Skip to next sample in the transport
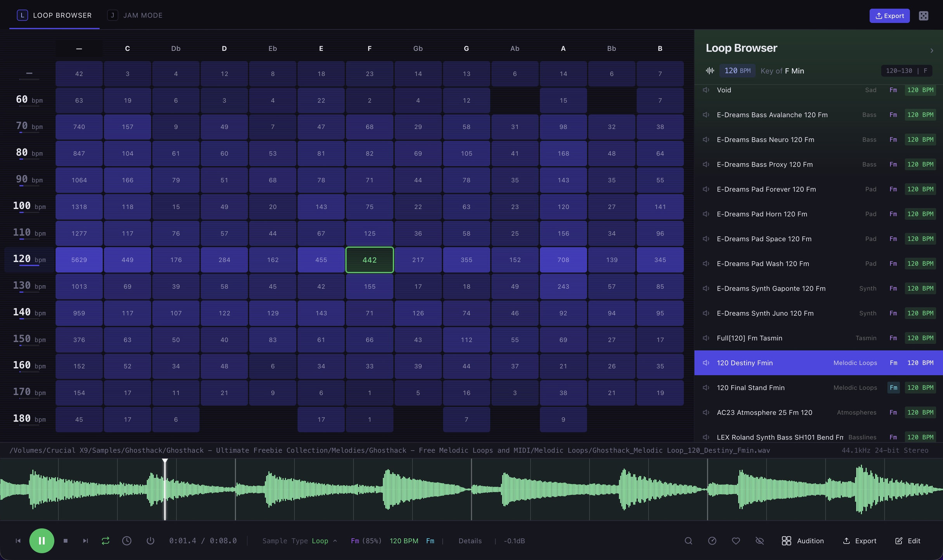This screenshot has height=560, width=943. click(85, 541)
